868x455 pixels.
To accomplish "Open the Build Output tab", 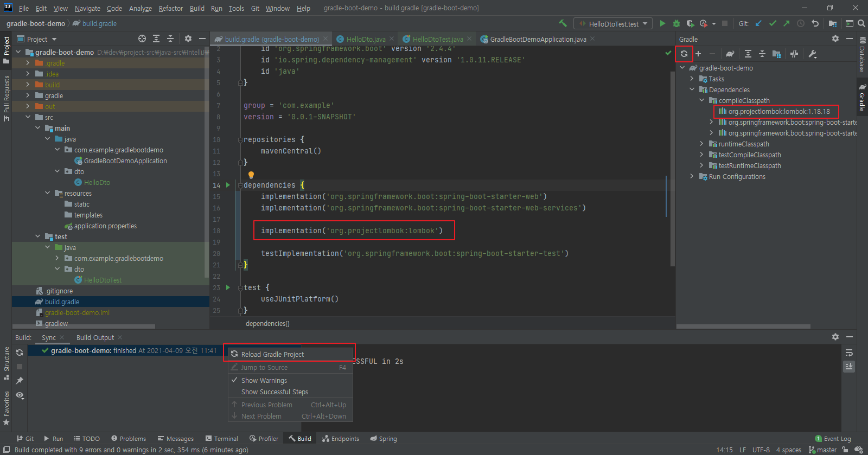I will (95, 337).
